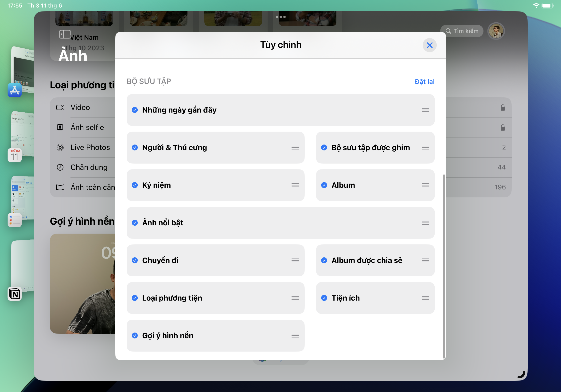Uncheck Người & Thú cưng collection
Viewport: 561px width, 392px height.
(135, 148)
